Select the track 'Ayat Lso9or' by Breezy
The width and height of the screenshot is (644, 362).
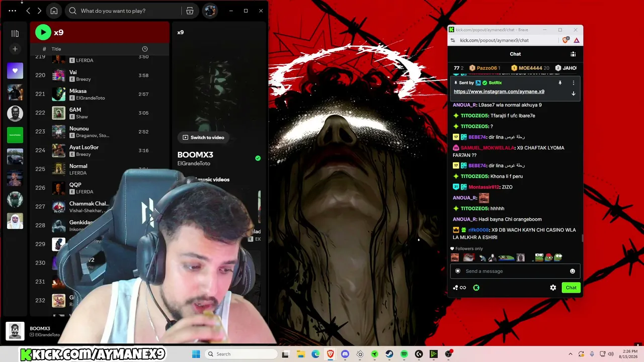click(100, 150)
